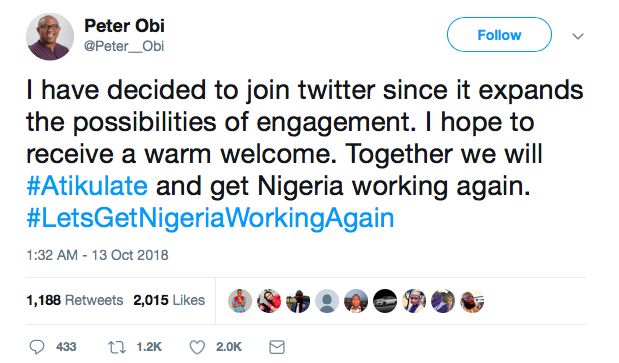The image size is (619, 363).
Task: Like the tweet with heart icon
Action: [x=197, y=347]
